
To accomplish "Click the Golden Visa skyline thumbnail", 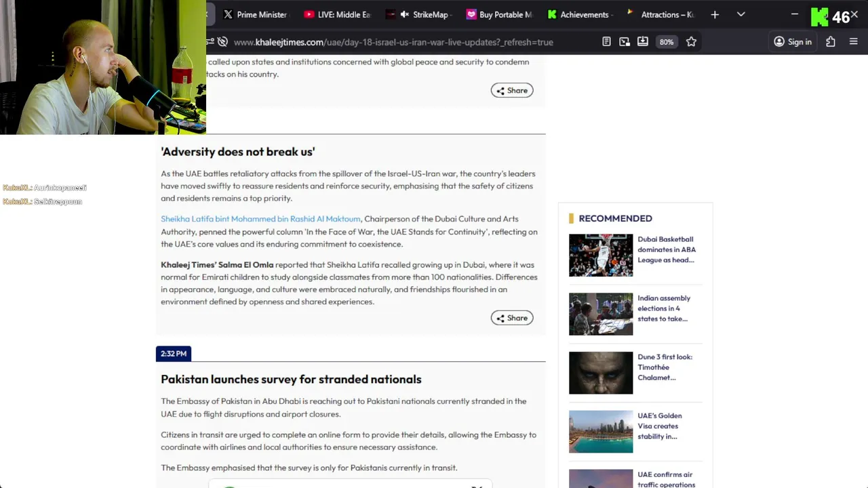I will tap(601, 432).
